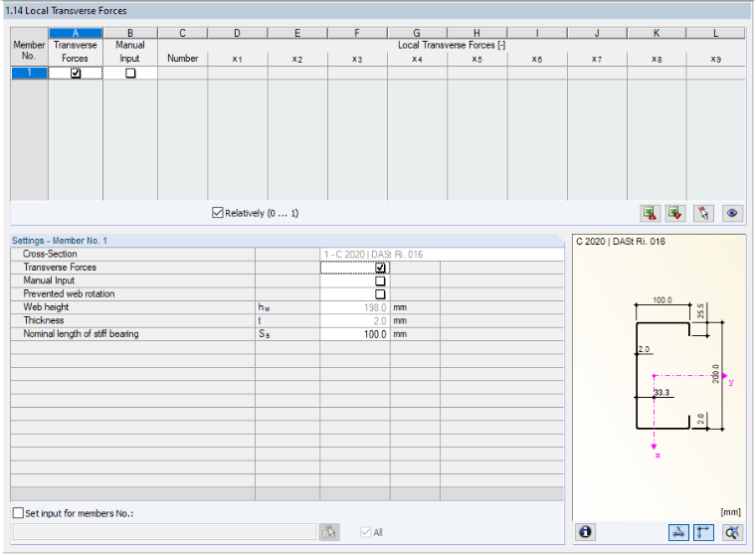Screen dimensions: 756x555
Task: Pick member graphically with the cursor icon
Action: 703,213
